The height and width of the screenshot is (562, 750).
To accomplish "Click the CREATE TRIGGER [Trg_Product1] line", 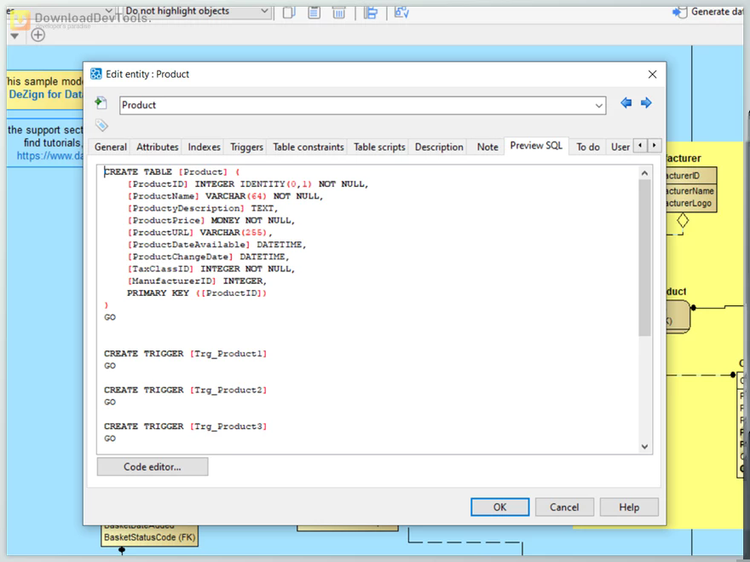I will [186, 354].
